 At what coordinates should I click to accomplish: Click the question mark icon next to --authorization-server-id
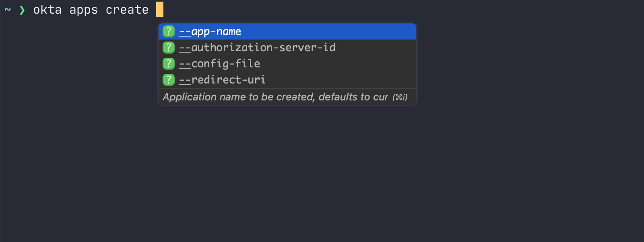(x=168, y=48)
